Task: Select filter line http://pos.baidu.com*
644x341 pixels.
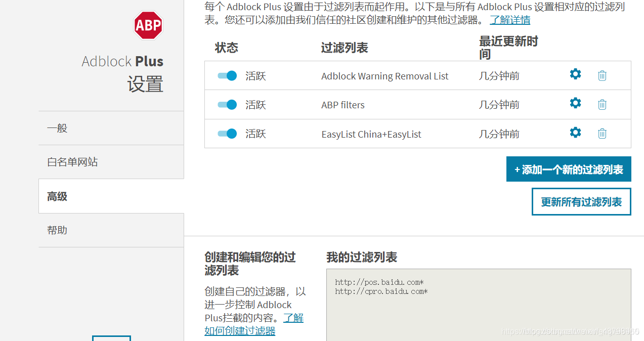Action: pyautogui.click(x=379, y=282)
